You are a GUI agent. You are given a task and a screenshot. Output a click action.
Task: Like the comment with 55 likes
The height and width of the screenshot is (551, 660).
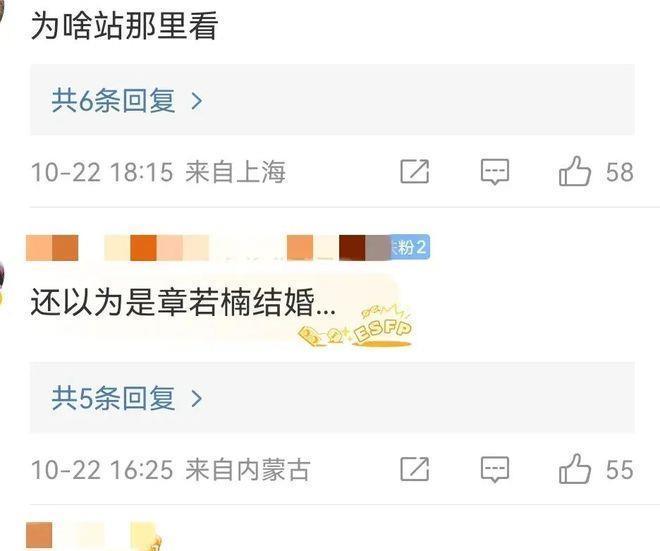[575, 468]
